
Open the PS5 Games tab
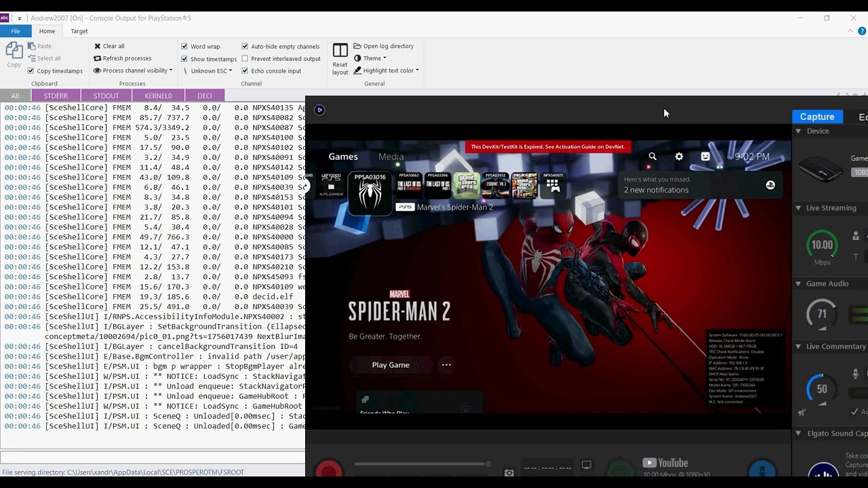pos(343,157)
